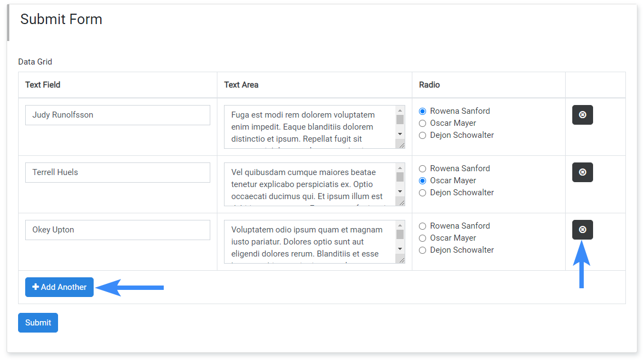Edit the Okey Upton text field
The image size is (644, 361).
[118, 230]
